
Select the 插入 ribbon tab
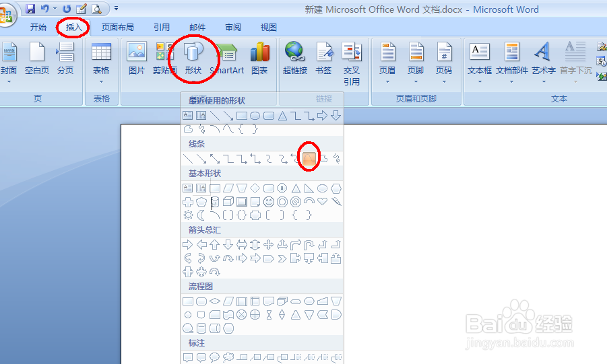click(x=73, y=27)
